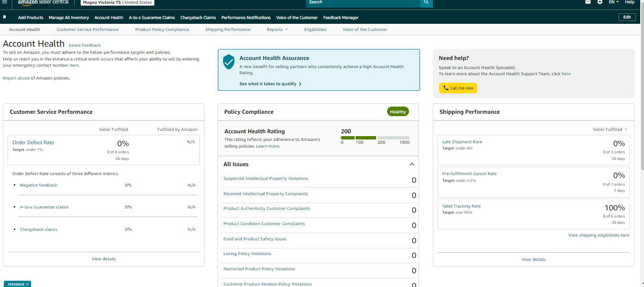
Task: Open Suspected Intellectual Property Violations
Action: click(266, 178)
